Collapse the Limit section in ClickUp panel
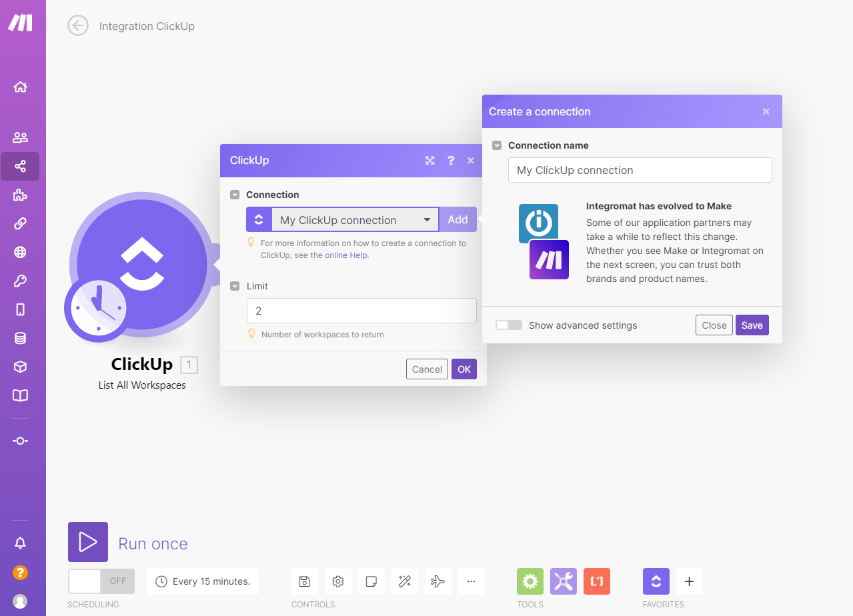853x616 pixels. tap(235, 285)
